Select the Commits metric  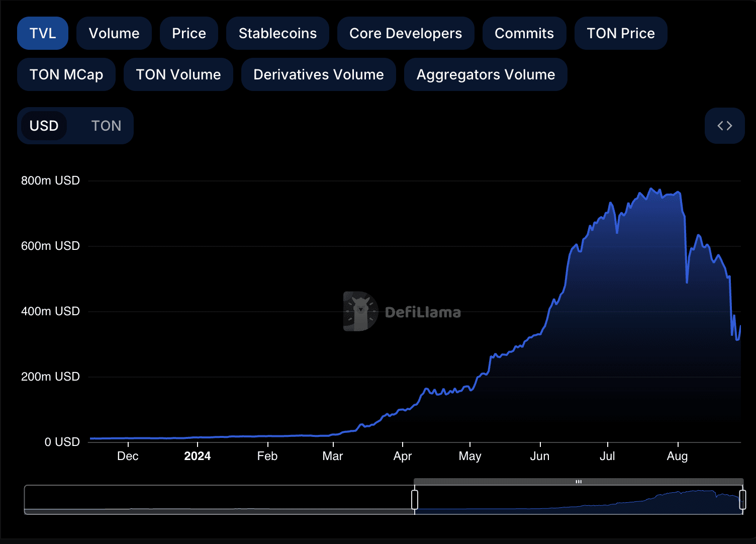pos(524,33)
